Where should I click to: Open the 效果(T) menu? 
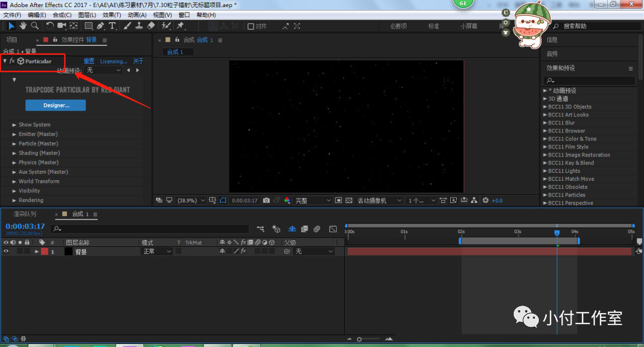click(112, 15)
